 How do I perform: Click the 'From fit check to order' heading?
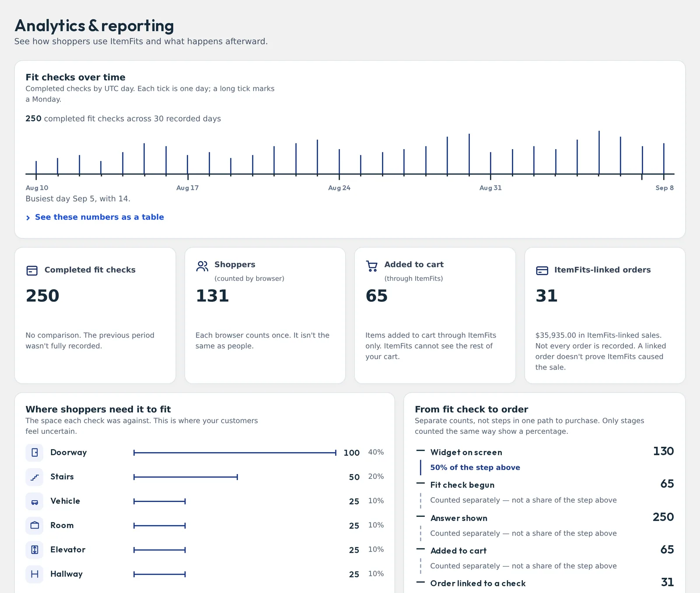(471, 409)
